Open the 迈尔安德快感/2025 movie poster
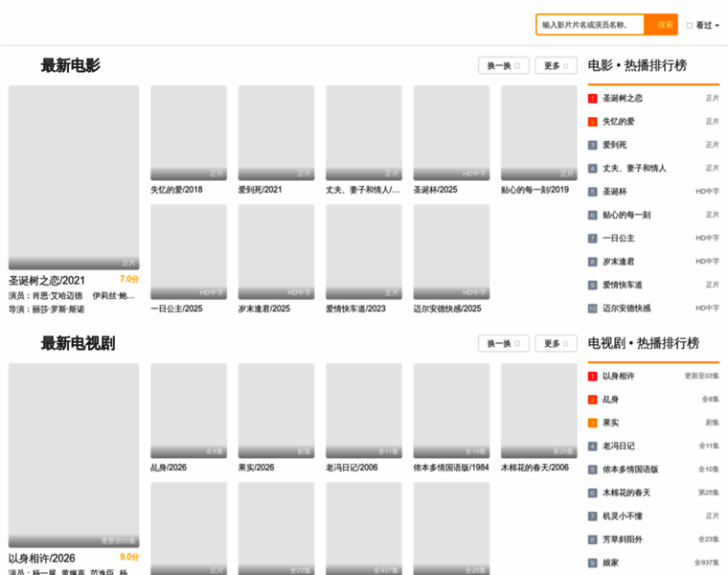The width and height of the screenshot is (728, 575). pos(451,252)
